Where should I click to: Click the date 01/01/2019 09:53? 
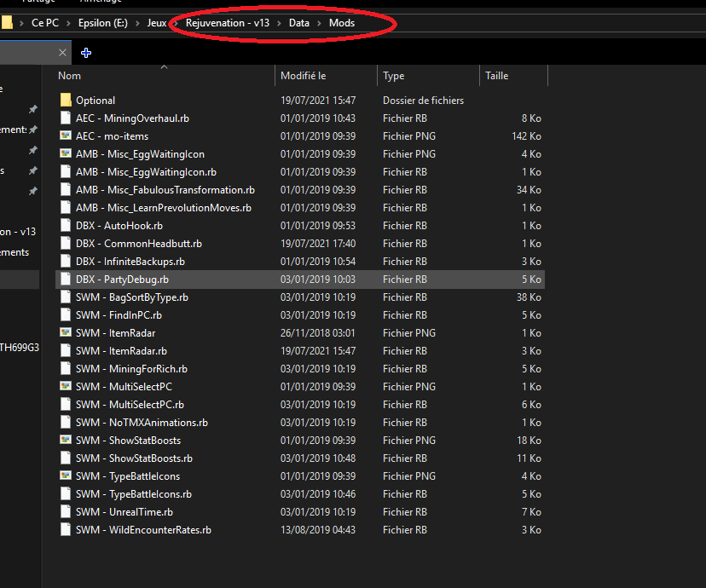[x=318, y=225]
